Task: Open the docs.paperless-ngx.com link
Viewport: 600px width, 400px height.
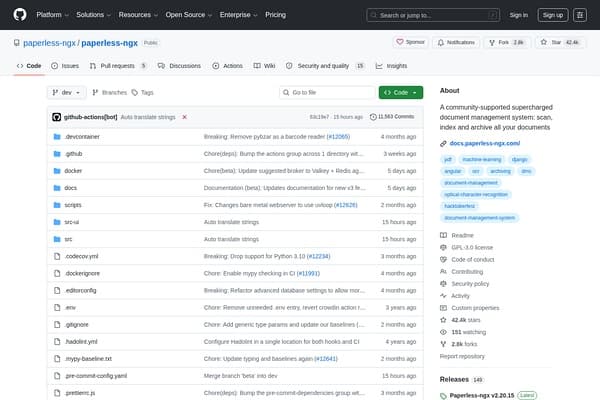Action: pyautogui.click(x=485, y=143)
